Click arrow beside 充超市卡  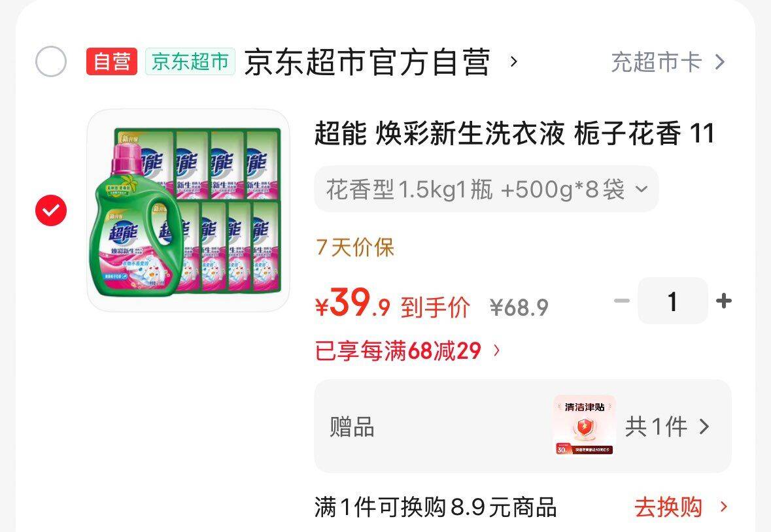pyautogui.click(x=720, y=62)
